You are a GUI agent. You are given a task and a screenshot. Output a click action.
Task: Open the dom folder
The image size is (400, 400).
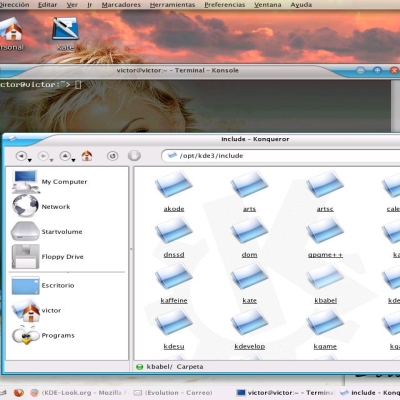pyautogui.click(x=249, y=238)
